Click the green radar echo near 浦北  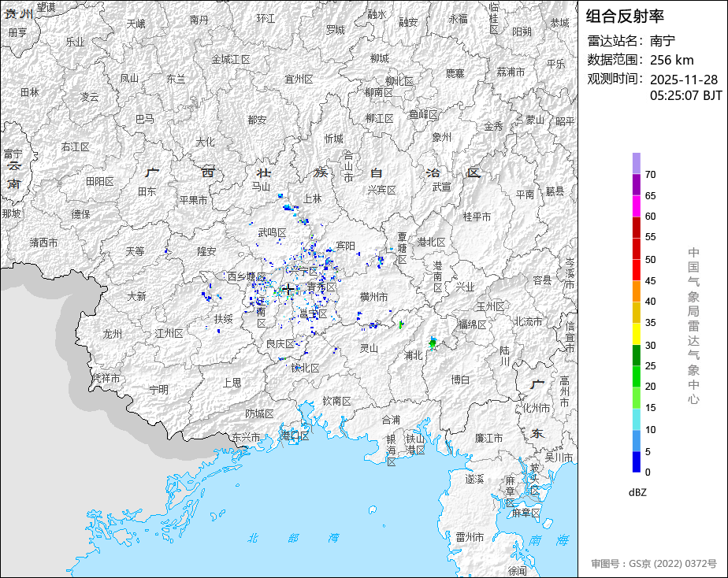[433, 343]
